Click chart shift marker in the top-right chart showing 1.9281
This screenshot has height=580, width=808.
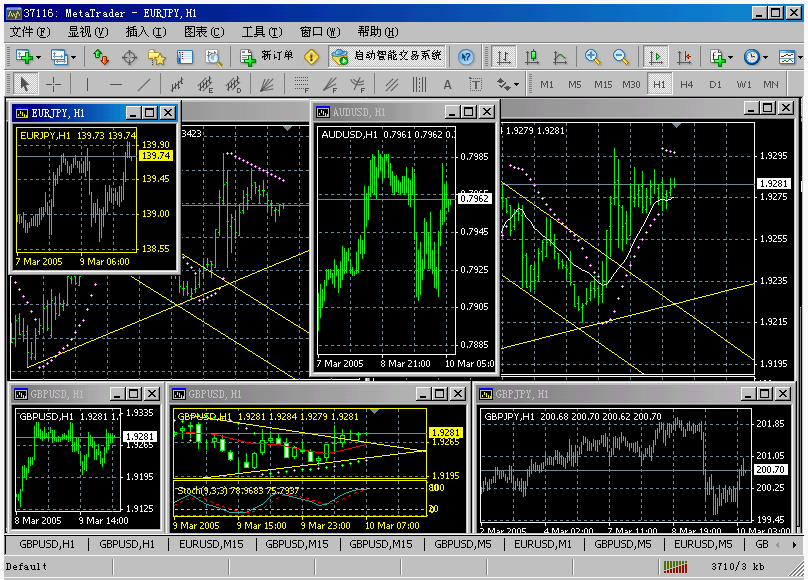[x=676, y=125]
